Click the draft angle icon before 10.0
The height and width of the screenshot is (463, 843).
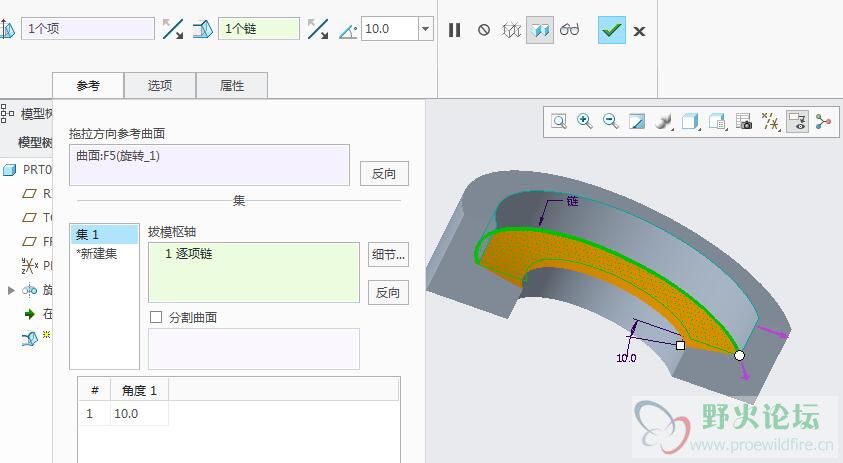coord(348,31)
